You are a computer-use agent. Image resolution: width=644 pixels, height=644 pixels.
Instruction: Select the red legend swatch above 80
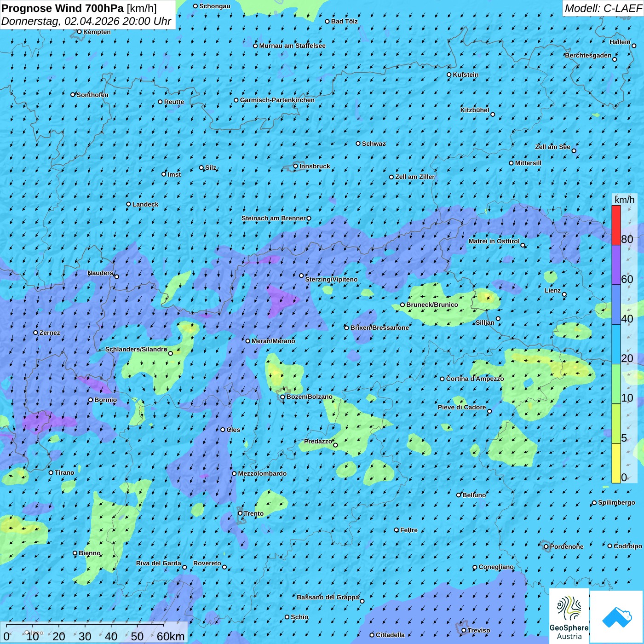click(616, 225)
